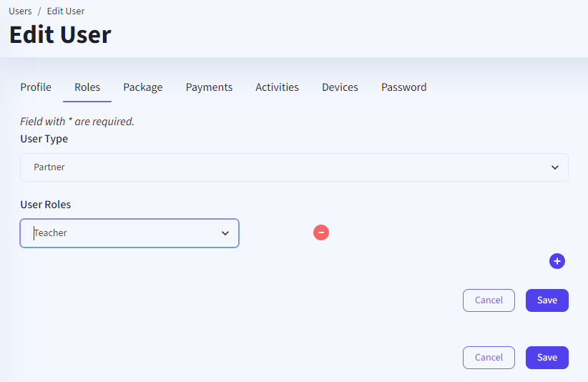Click the User Roles field label
The image size is (588, 382).
coord(46,205)
